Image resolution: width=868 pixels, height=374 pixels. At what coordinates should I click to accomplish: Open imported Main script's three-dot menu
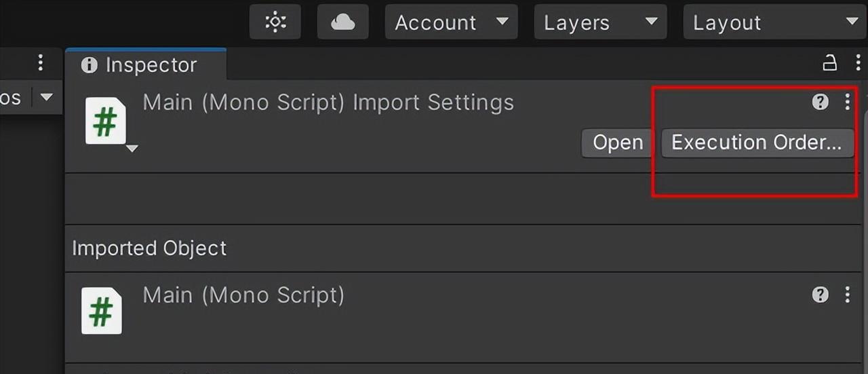[x=847, y=295]
